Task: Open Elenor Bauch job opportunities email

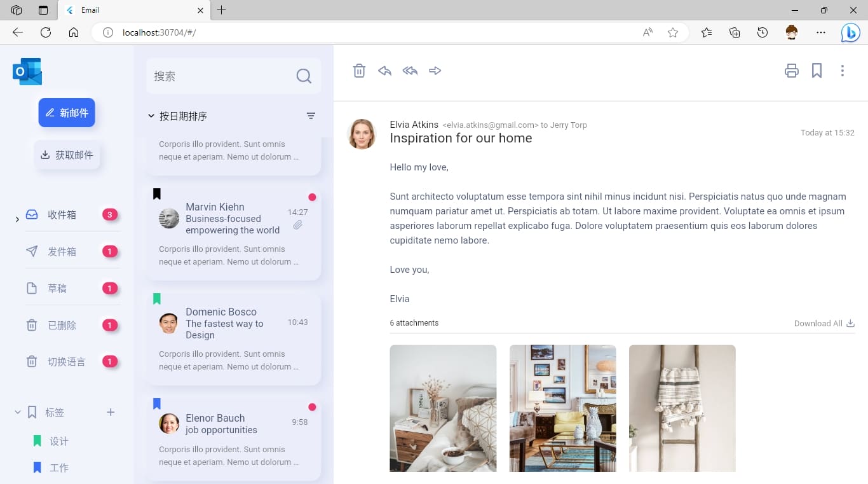Action: point(234,438)
